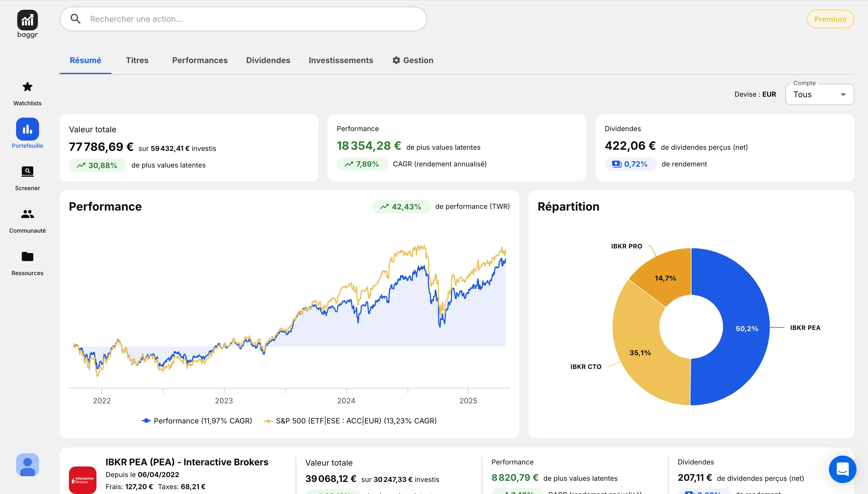
Task: Click the Compte dropdown arrow
Action: [x=843, y=95]
